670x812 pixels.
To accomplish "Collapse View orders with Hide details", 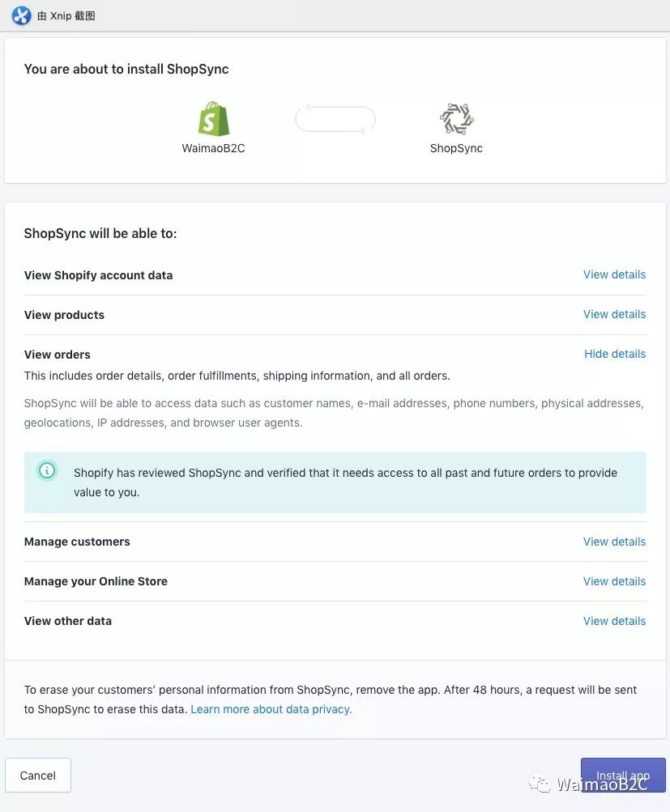I will 615,354.
